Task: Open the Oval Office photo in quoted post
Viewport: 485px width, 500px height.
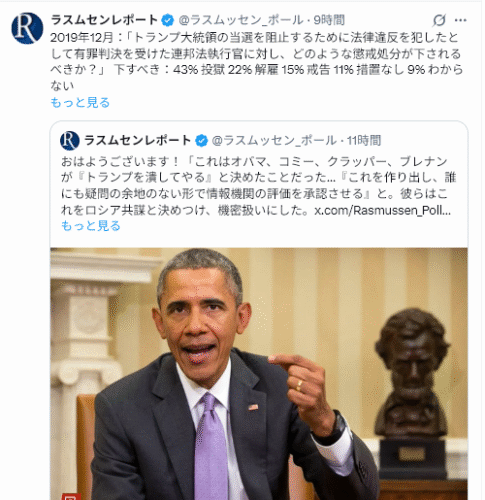Action: coord(259,374)
